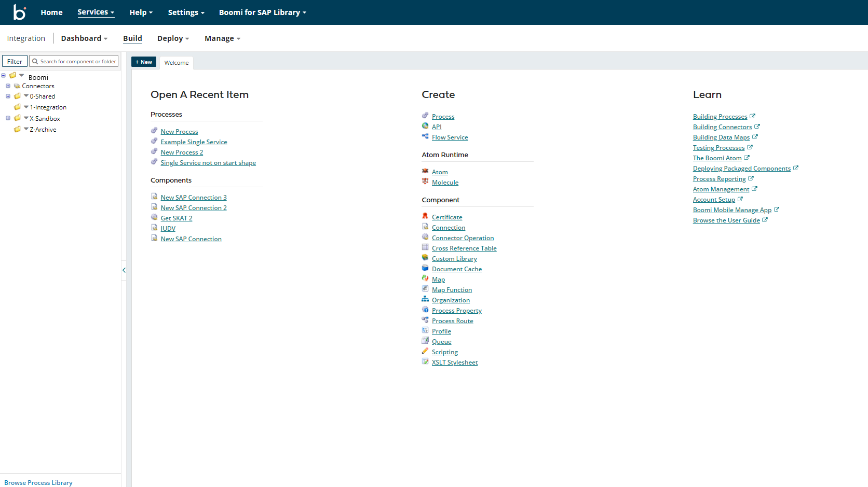Image resolution: width=868 pixels, height=487 pixels.
Task: Click the Certificate component icon
Action: pyautogui.click(x=425, y=216)
